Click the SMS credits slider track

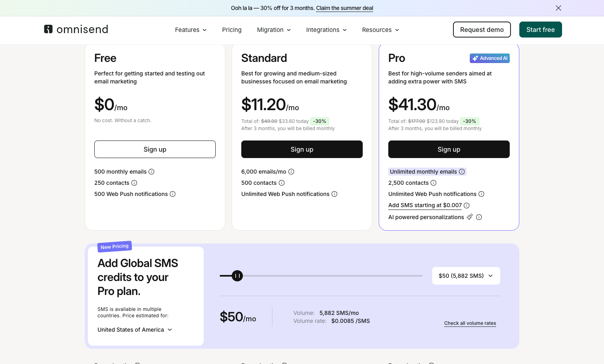pos(321,276)
